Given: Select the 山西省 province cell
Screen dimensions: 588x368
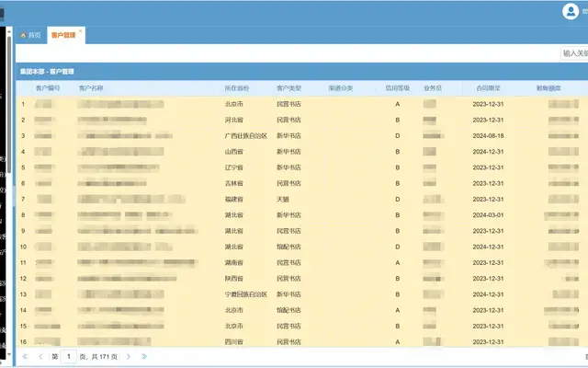Looking at the screenshot, I should 234,152.
